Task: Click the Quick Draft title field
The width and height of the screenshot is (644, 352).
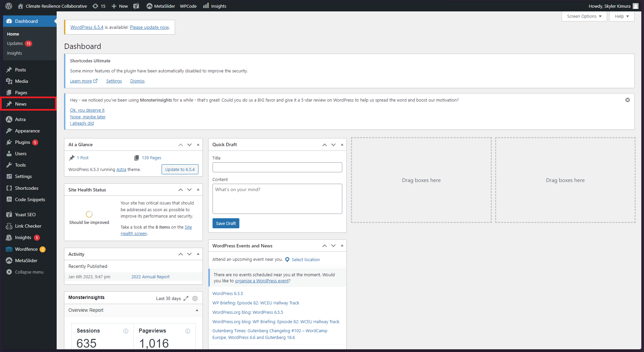Action: (277, 167)
